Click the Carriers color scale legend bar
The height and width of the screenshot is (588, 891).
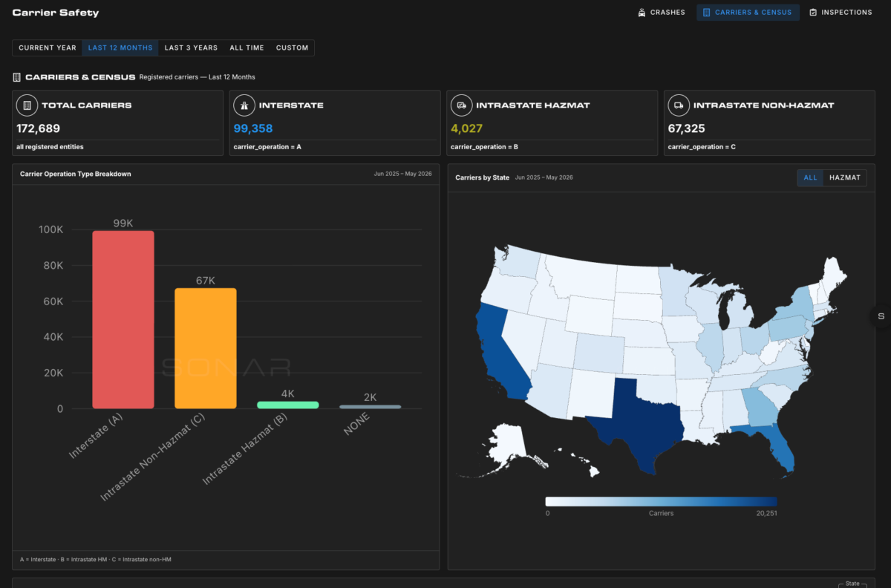pos(661,501)
